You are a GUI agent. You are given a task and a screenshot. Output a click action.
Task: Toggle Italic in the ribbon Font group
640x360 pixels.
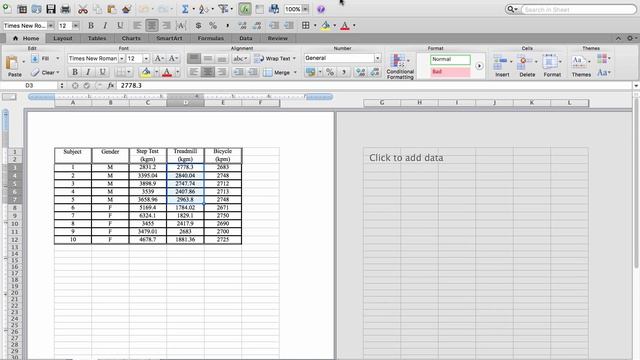88,72
